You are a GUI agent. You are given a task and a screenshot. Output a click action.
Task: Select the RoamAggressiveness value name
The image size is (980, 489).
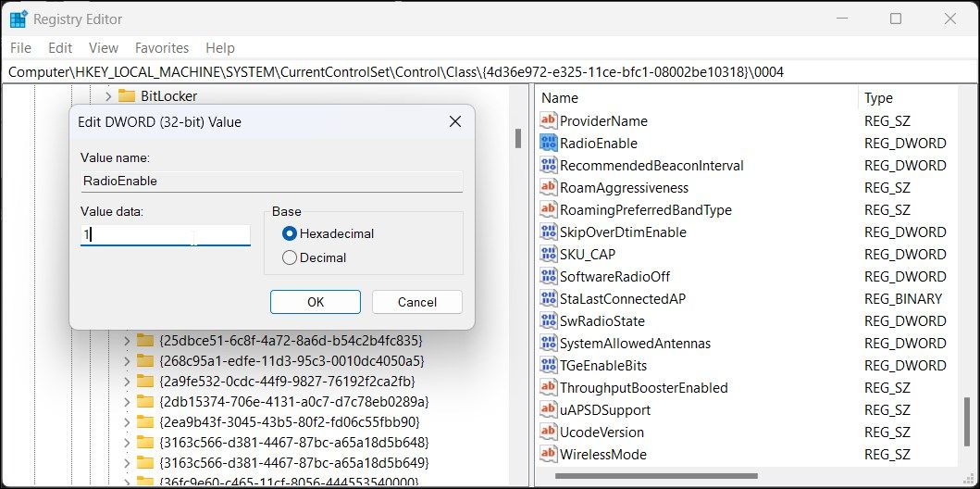click(624, 188)
